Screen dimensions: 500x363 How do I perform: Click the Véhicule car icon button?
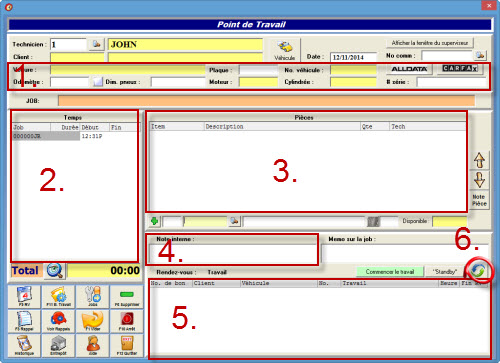284,50
